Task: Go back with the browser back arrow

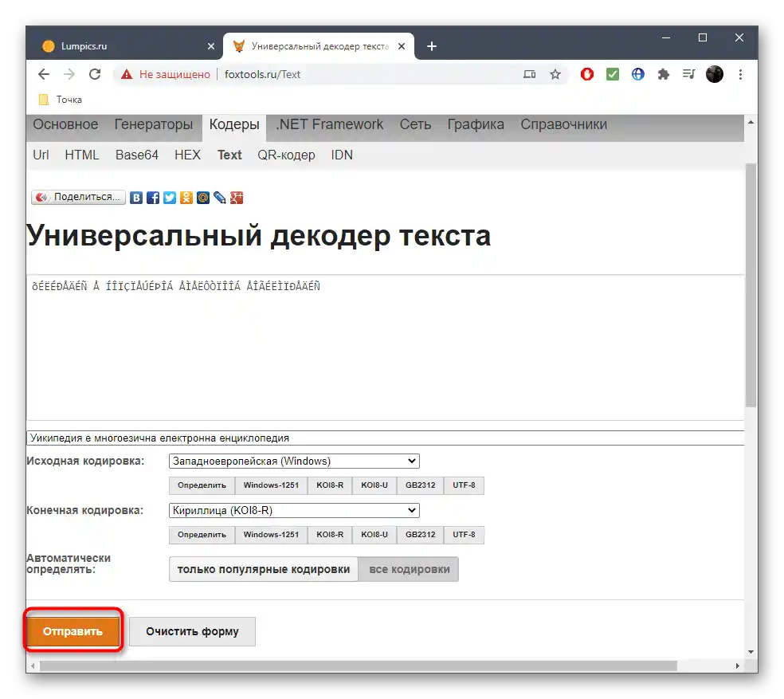Action: pos(44,75)
